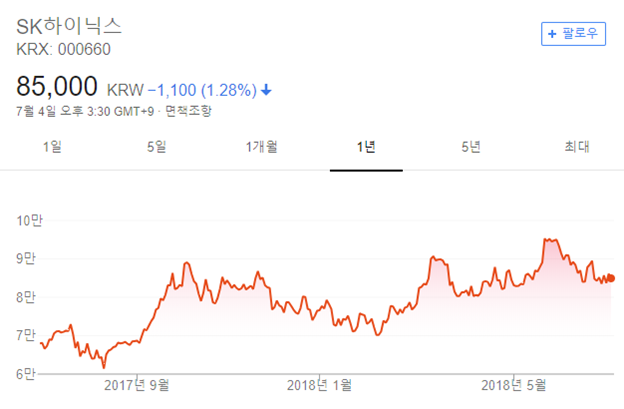Click the SK하이닉스 stock title
This screenshot has height=409, width=624.
[x=68, y=26]
